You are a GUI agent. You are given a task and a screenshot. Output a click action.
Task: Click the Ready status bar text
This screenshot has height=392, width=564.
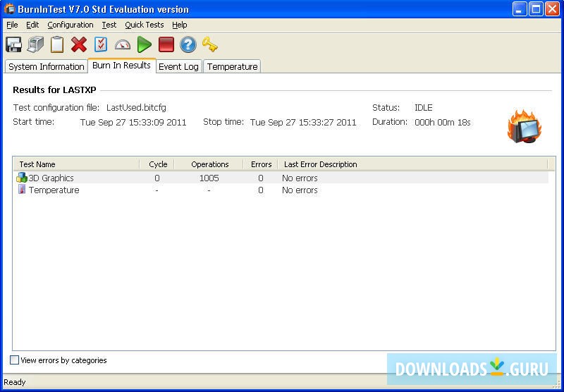pos(15,382)
